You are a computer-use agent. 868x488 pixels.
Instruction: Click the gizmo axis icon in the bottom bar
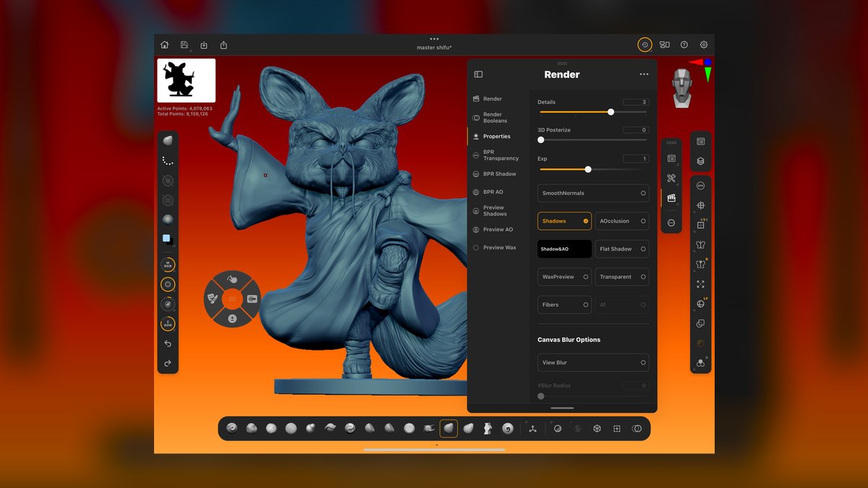click(532, 429)
